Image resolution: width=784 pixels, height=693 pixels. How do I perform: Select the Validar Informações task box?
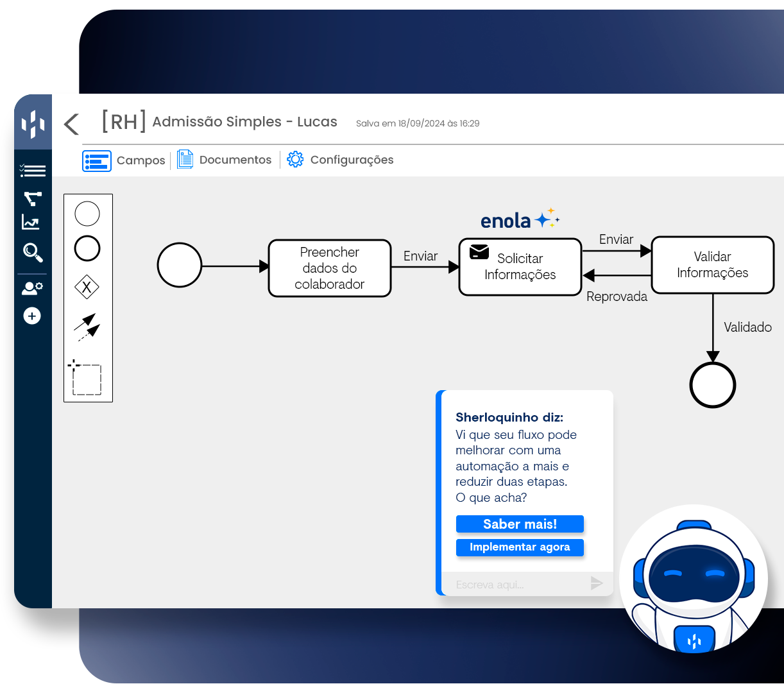pos(712,265)
